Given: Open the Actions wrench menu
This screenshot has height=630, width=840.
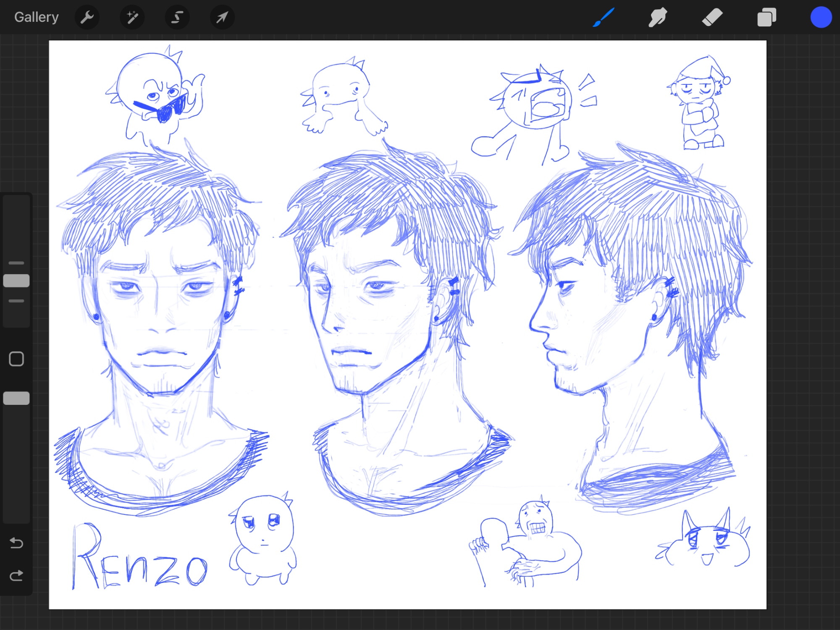Looking at the screenshot, I should coord(87,17).
